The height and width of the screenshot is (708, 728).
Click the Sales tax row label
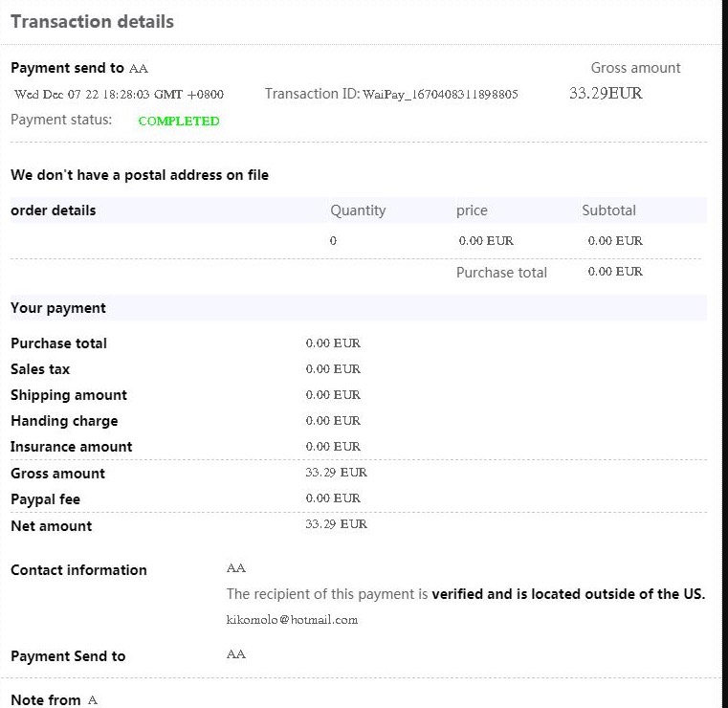[x=40, y=369]
